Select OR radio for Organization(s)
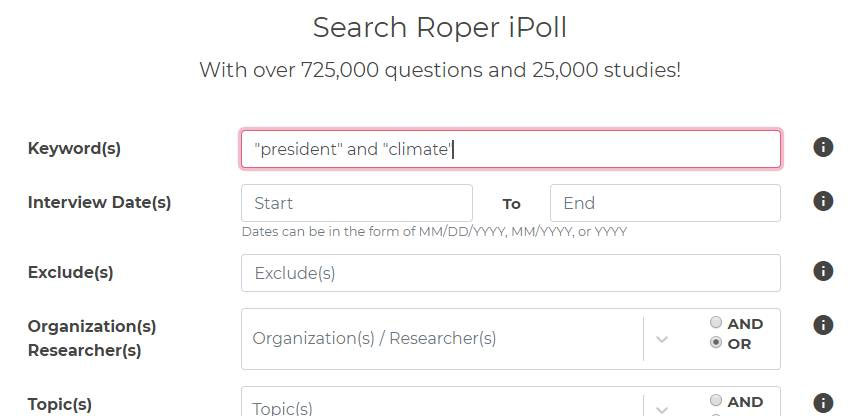860x416 pixels. point(716,342)
